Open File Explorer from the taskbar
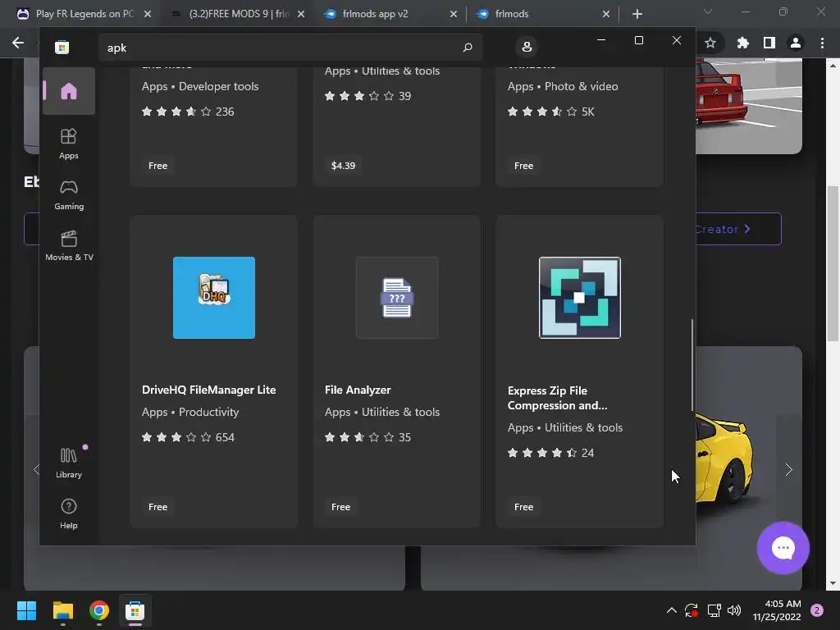This screenshot has height=630, width=840. (62, 610)
